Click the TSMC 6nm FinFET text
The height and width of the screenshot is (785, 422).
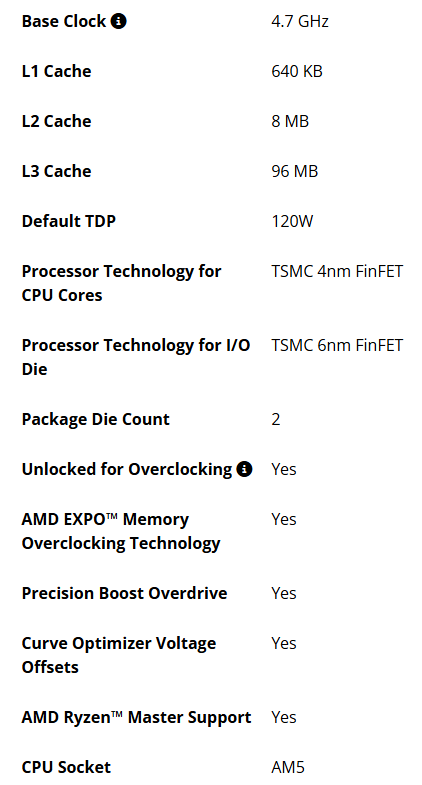[337, 345]
